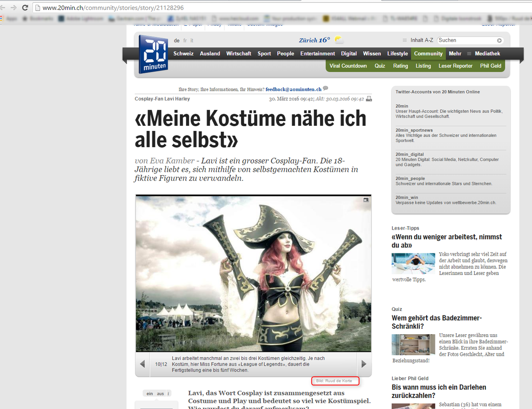Open the 20min_sportnews Twitter account
The image size is (532, 409).
point(414,130)
